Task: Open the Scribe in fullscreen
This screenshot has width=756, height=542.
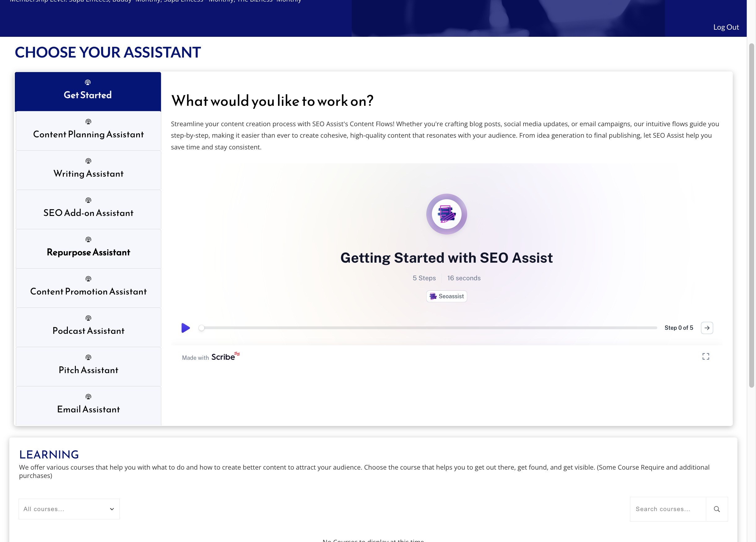Action: point(706,356)
